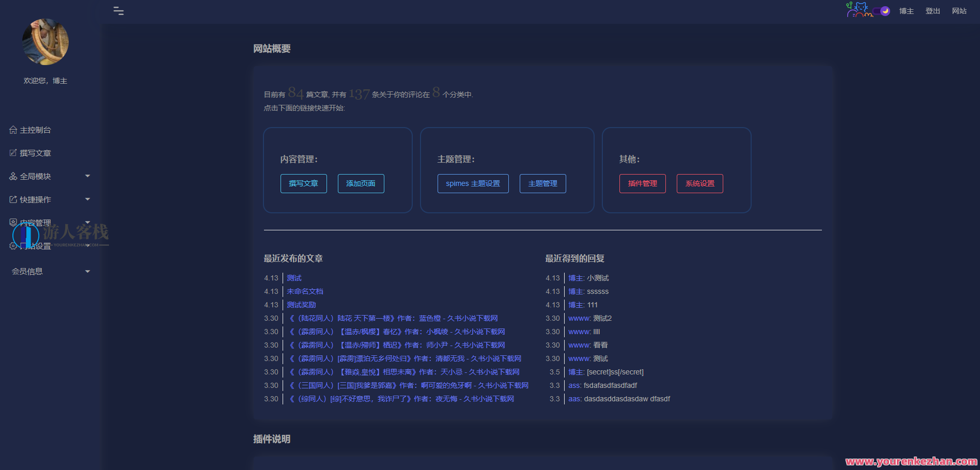Click the 插件管理 red button
980x470 pixels.
[642, 183]
